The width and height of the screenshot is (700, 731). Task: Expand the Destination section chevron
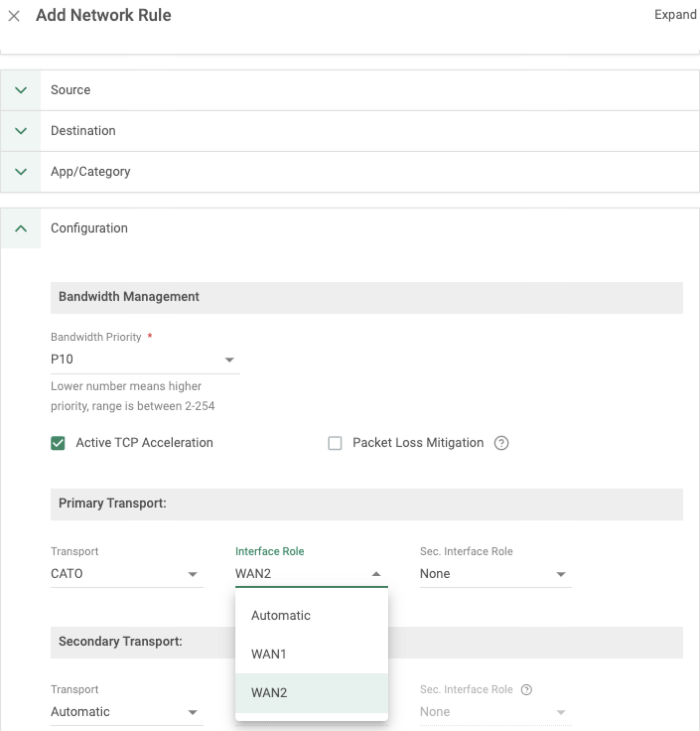tap(21, 131)
